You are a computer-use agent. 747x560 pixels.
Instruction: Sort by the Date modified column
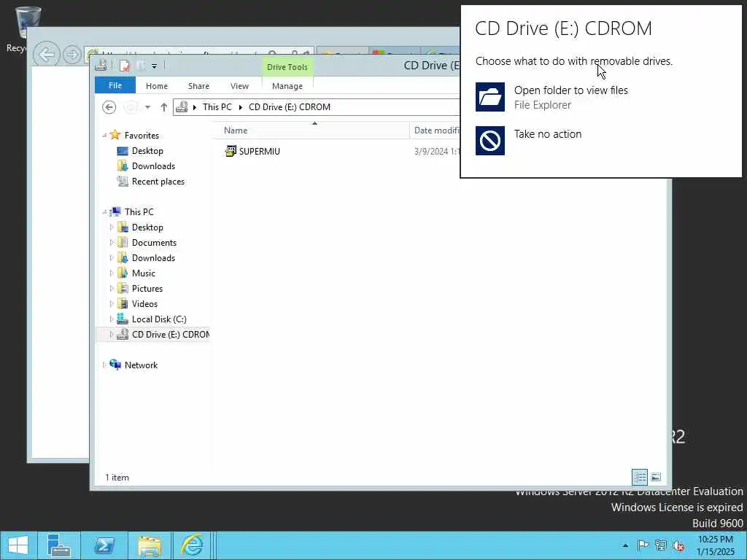click(x=436, y=131)
